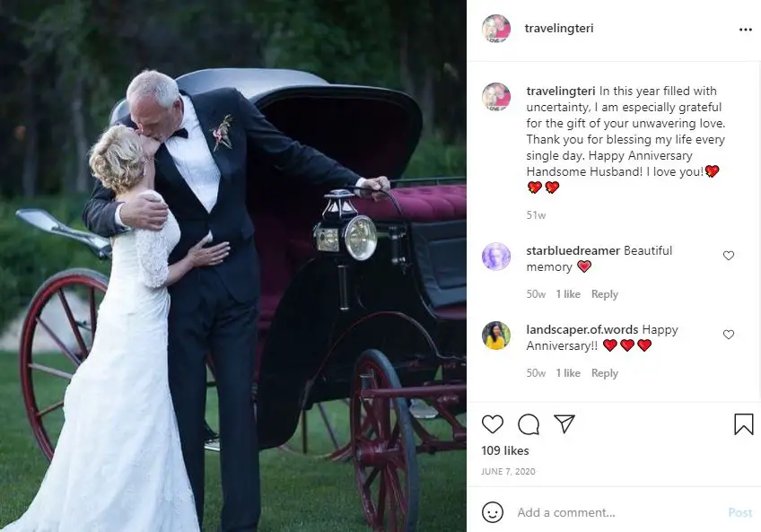Click the wedding photo image

pyautogui.click(x=233, y=266)
